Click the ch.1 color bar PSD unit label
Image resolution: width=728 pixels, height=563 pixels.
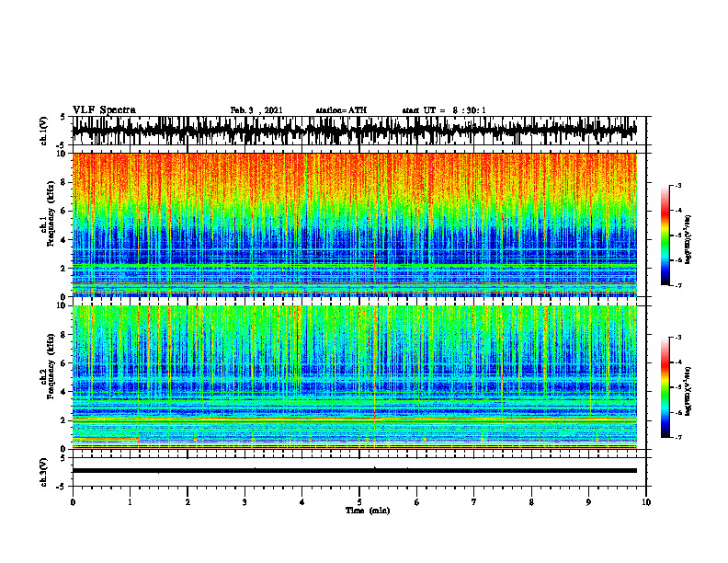[x=688, y=240]
